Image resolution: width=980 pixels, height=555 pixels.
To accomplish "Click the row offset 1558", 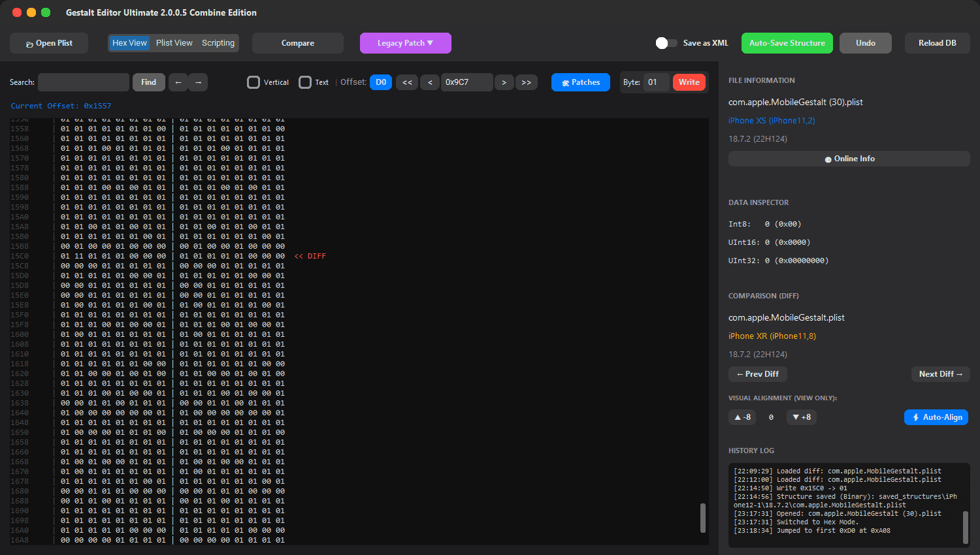I will coord(20,129).
